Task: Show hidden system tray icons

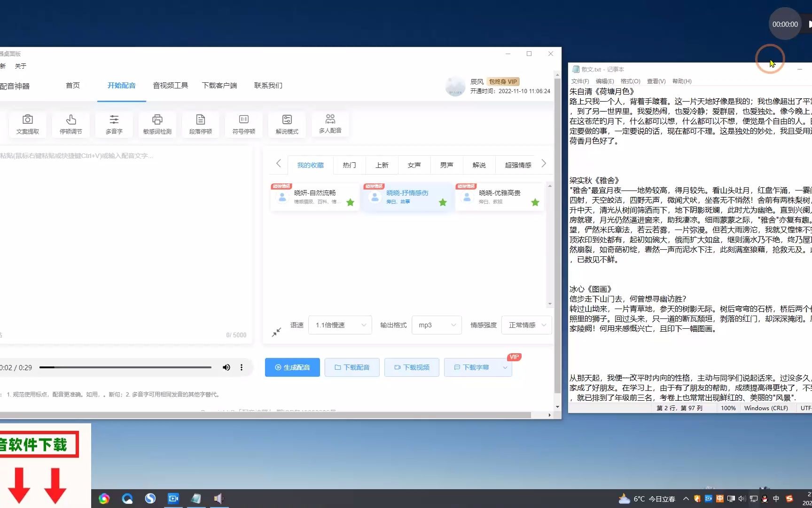Action: tap(686, 499)
